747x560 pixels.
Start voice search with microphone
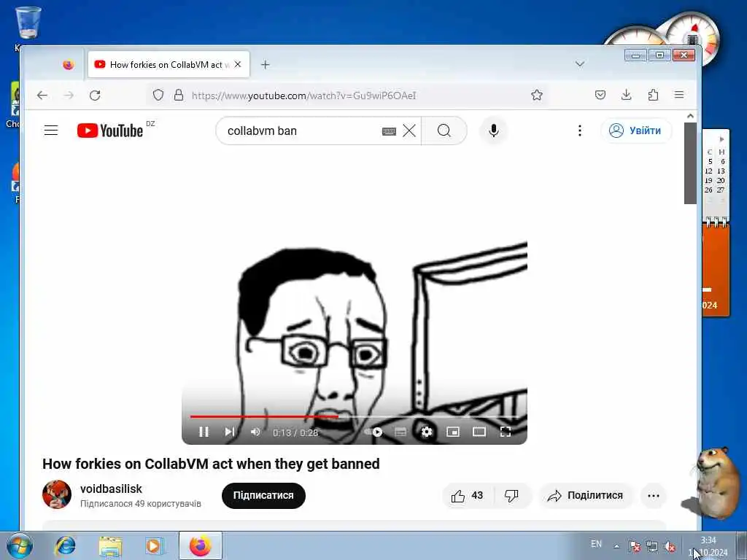494,131
